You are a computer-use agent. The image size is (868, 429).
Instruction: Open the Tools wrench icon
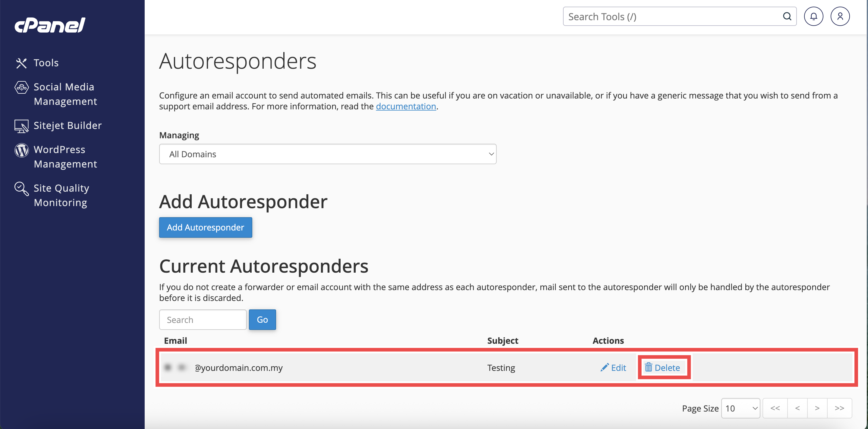tap(21, 63)
